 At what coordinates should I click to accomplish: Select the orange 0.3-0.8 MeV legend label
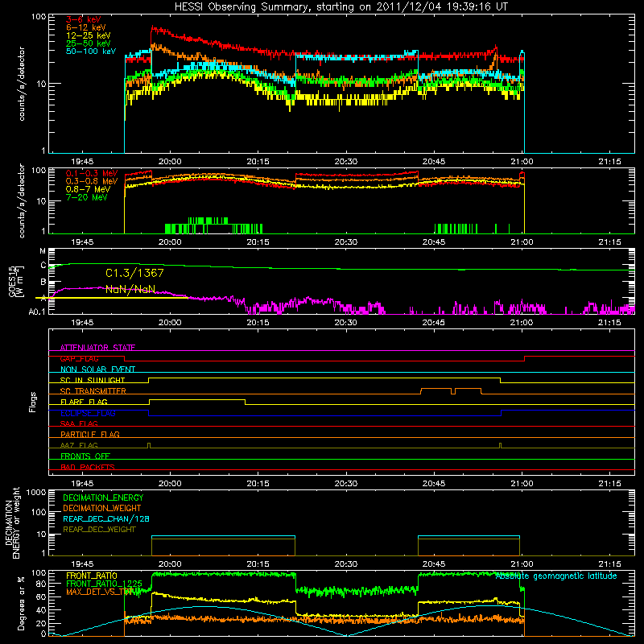[92, 181]
